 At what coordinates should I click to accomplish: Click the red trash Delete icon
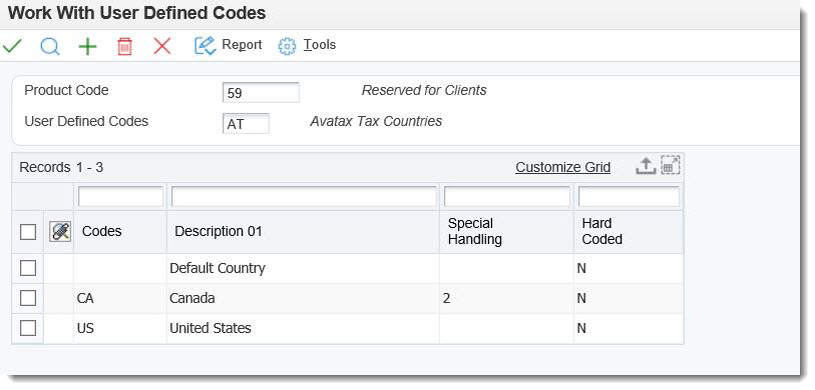(125, 46)
